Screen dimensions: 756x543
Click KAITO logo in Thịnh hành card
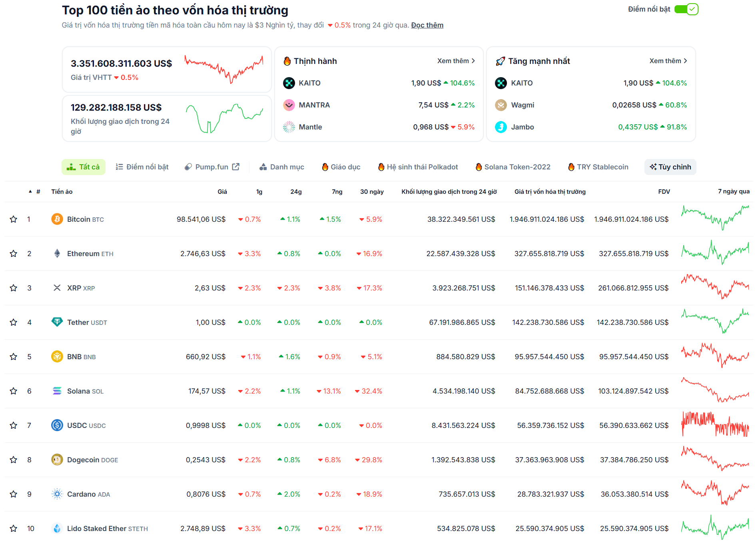pyautogui.click(x=289, y=83)
